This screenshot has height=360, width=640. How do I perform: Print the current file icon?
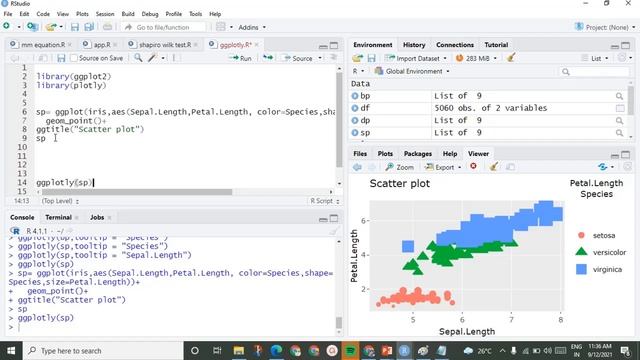click(107, 27)
